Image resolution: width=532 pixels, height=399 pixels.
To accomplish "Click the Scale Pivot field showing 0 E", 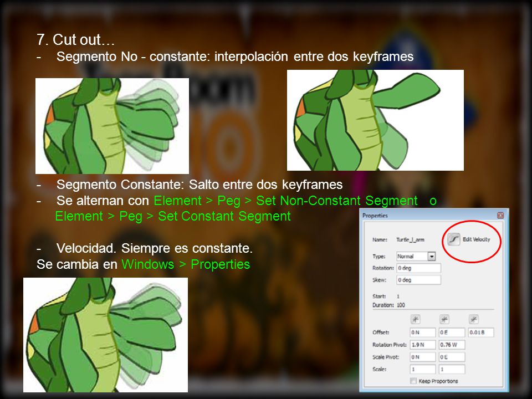I will (452, 357).
